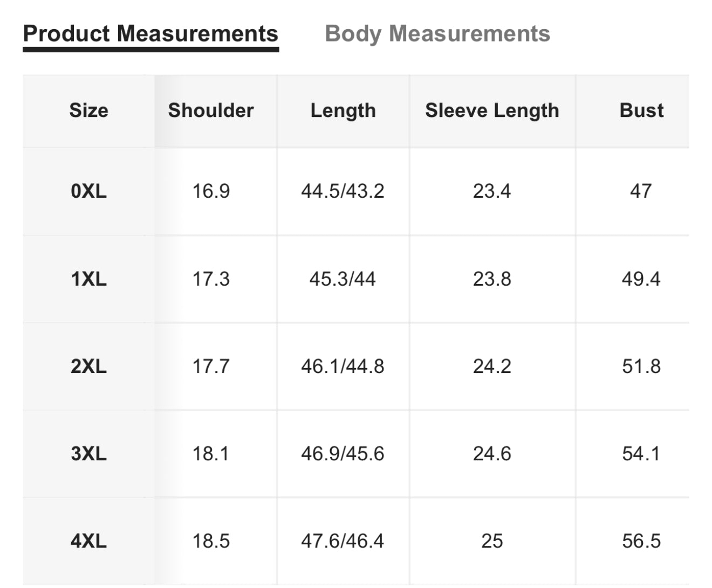
Task: Click the 54.1 bust measurement
Action: (641, 454)
